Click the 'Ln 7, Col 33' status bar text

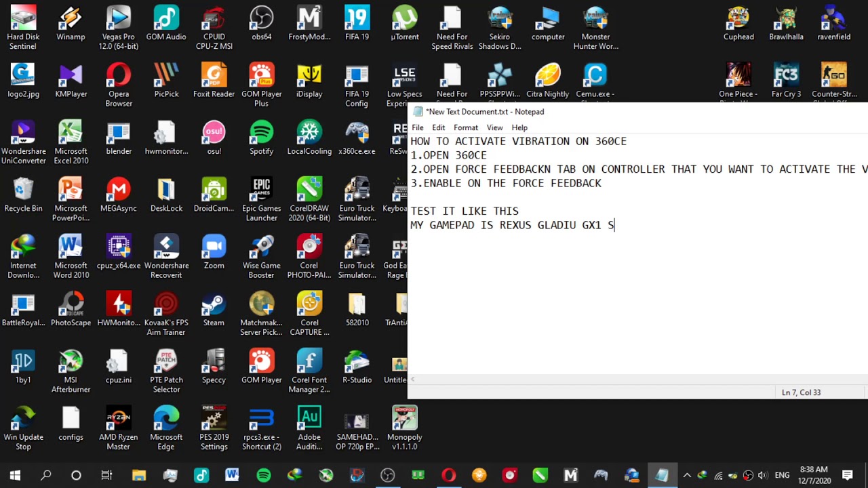pyautogui.click(x=801, y=392)
